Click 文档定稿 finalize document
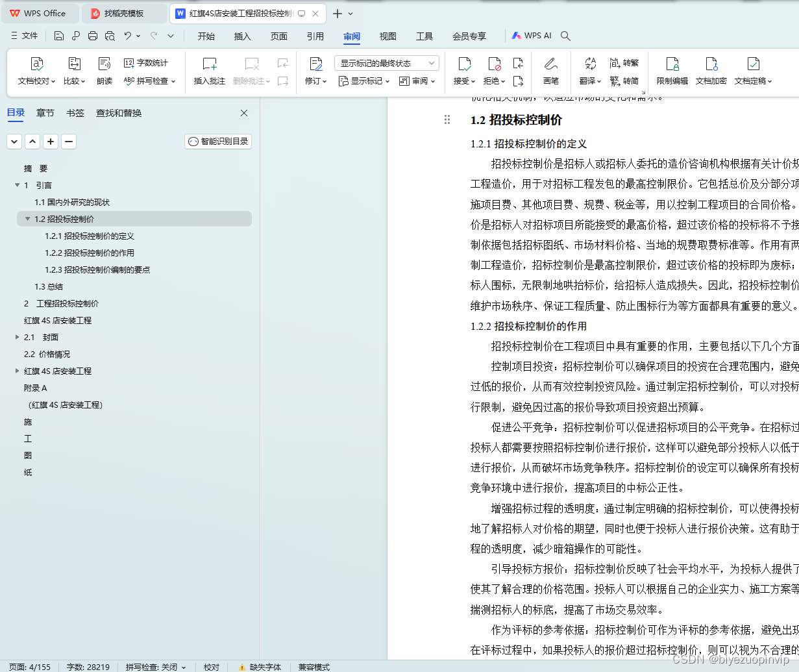This screenshot has height=672, width=799. point(753,71)
